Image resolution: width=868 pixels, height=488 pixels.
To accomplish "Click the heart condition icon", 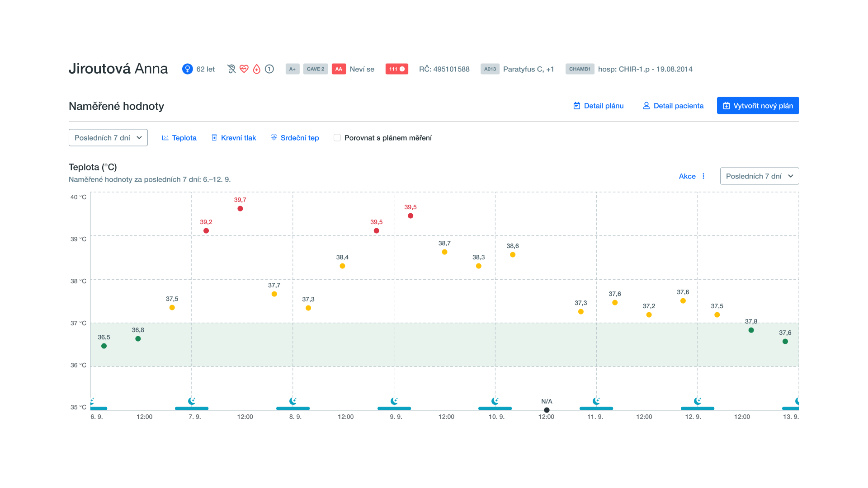I will pos(244,69).
